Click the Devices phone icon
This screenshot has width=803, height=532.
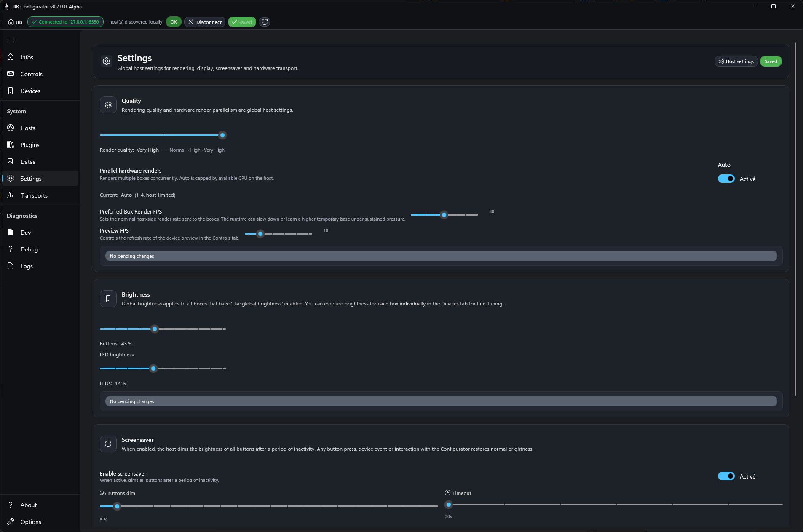tap(11, 91)
